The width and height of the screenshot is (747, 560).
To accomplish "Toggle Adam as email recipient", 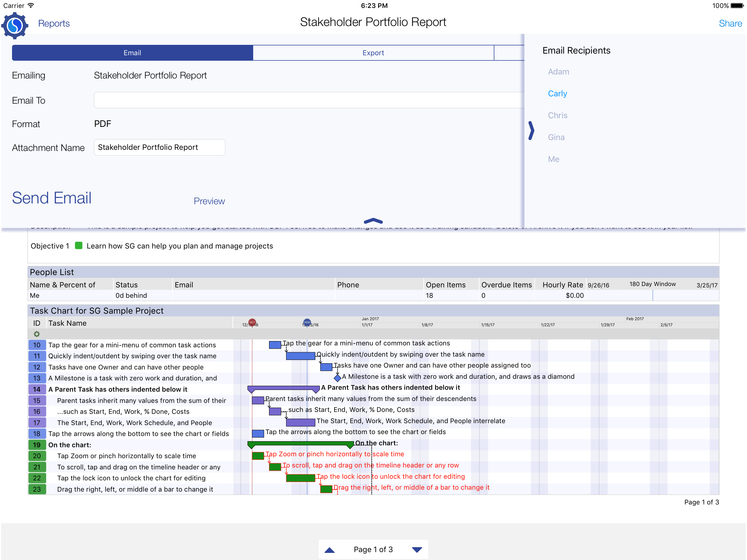I will [x=558, y=72].
